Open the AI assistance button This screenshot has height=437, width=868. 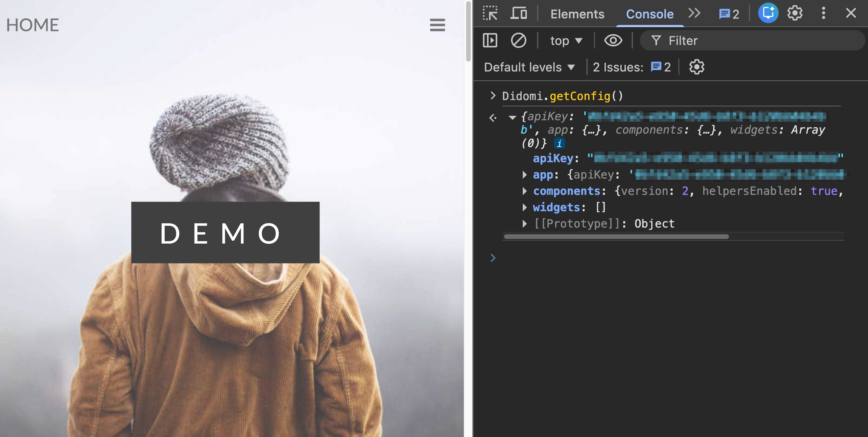coord(768,13)
